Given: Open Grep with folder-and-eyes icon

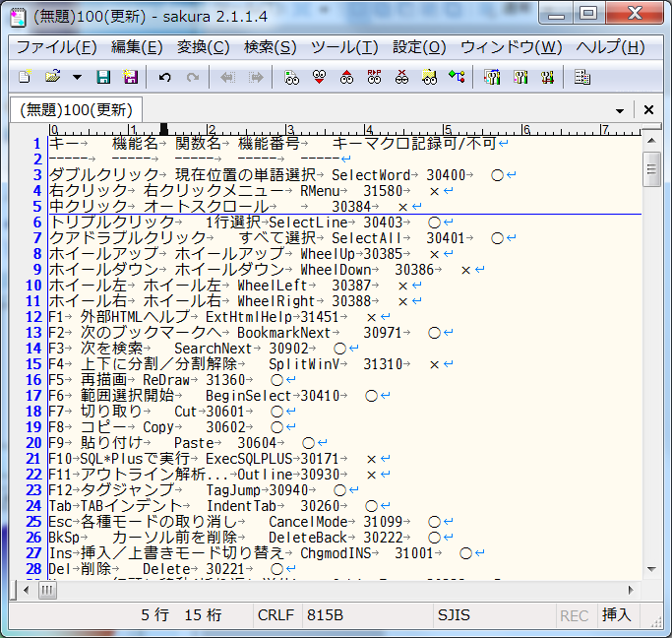Looking at the screenshot, I should [x=429, y=77].
